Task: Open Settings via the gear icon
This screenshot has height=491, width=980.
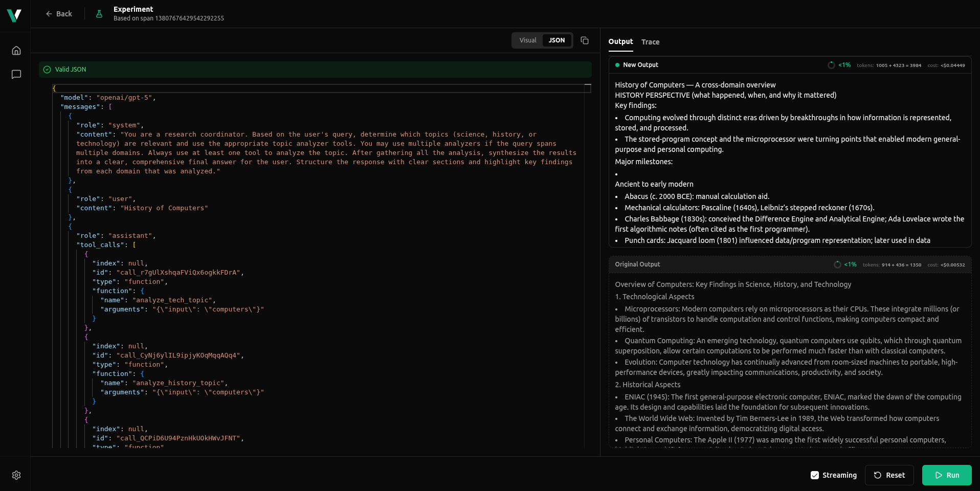Action: (16, 475)
